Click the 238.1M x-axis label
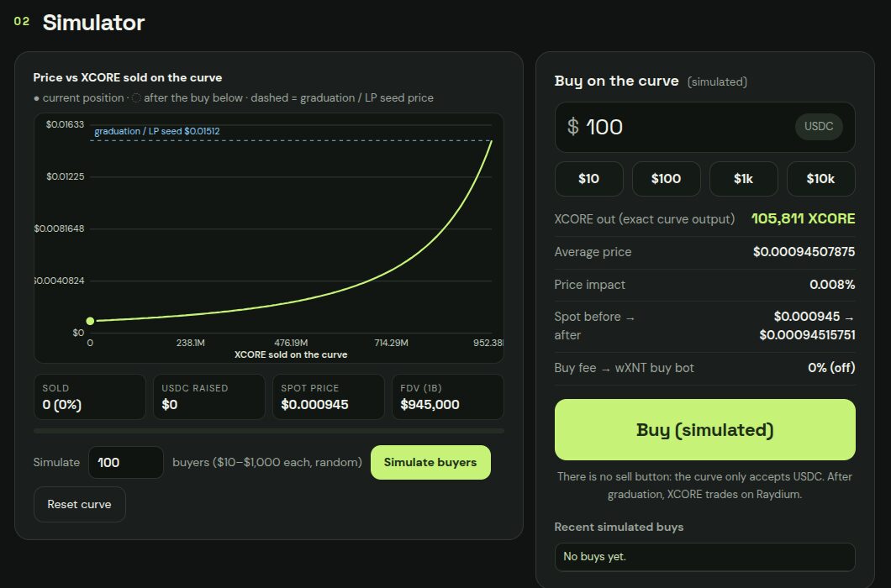Viewport: 891px width, 588px height. pos(190,344)
